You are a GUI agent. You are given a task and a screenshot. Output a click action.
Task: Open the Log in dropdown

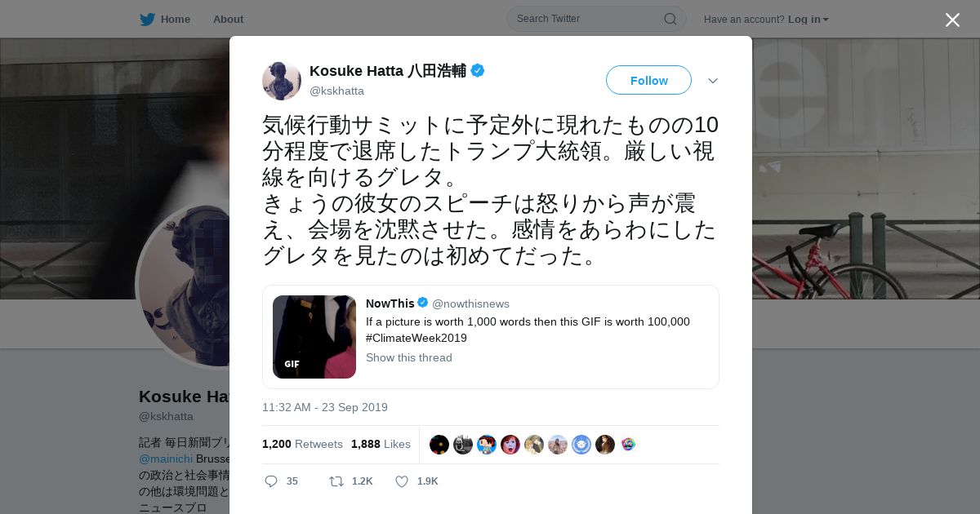[808, 20]
